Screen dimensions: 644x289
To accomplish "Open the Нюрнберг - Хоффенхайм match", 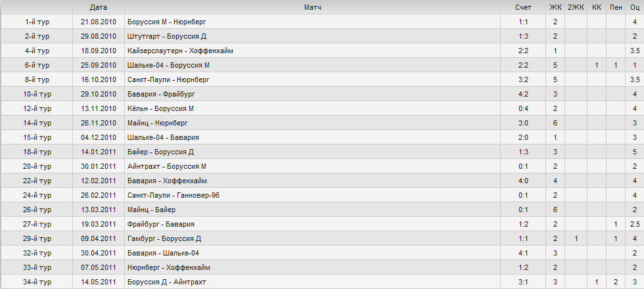I will pos(169,268).
